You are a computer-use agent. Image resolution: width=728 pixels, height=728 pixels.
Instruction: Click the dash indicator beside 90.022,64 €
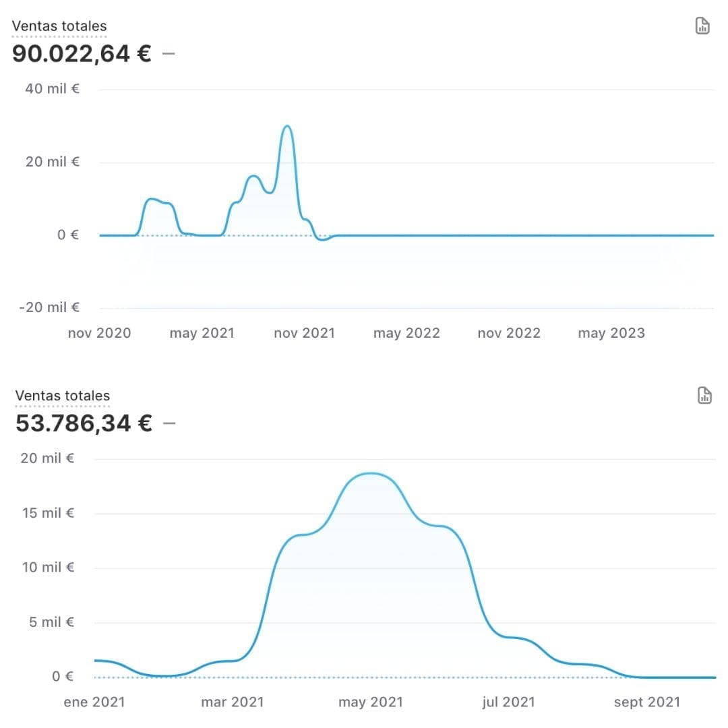coord(169,53)
